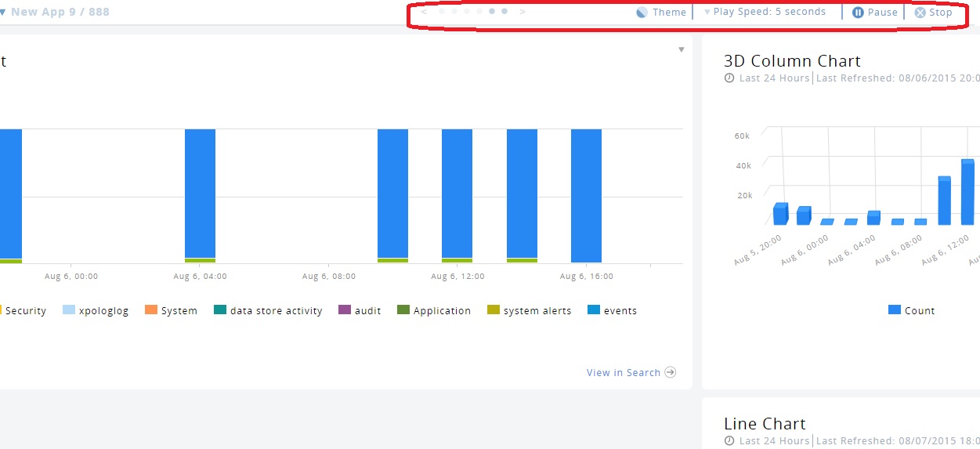Click clock icon under Line Chart title
980x449 pixels.
coord(729,441)
